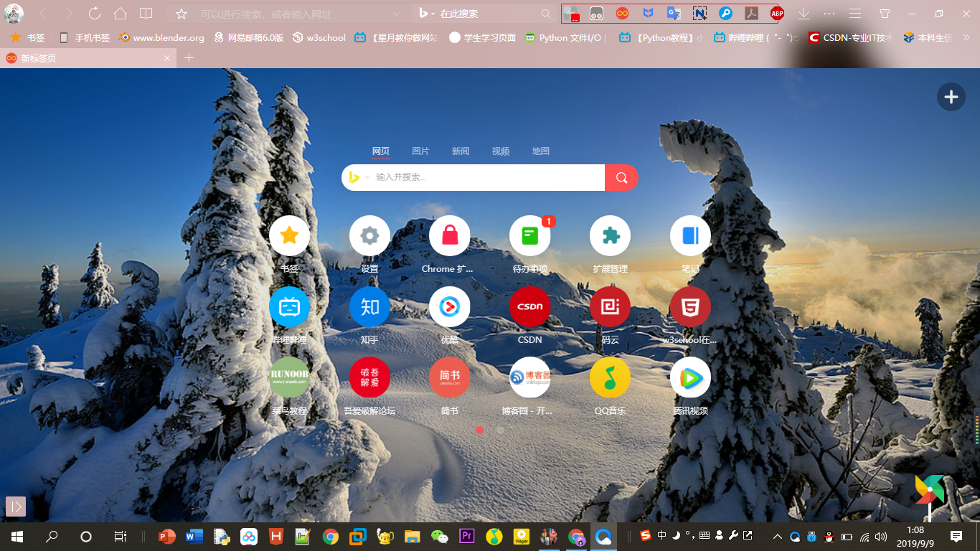The height and width of the screenshot is (551, 980).
Task: Launch the 哔哩哔哩 speed-dial tile
Action: click(x=289, y=307)
